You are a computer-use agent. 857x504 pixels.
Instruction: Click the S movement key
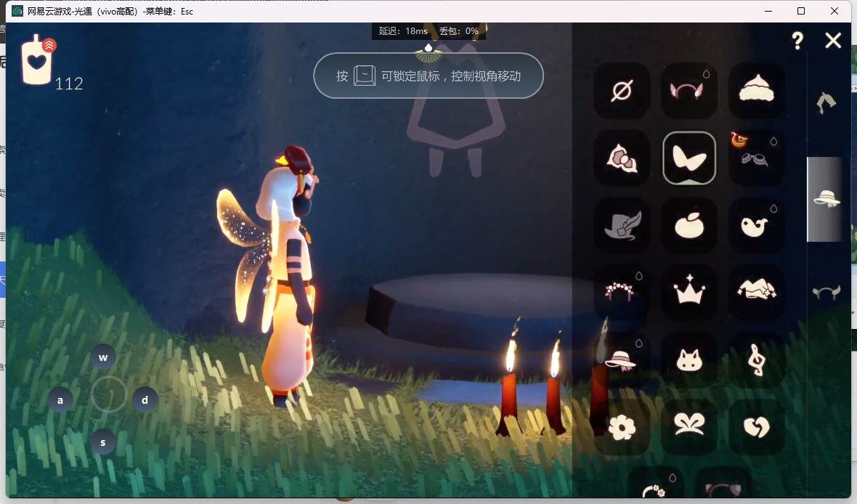coord(102,442)
